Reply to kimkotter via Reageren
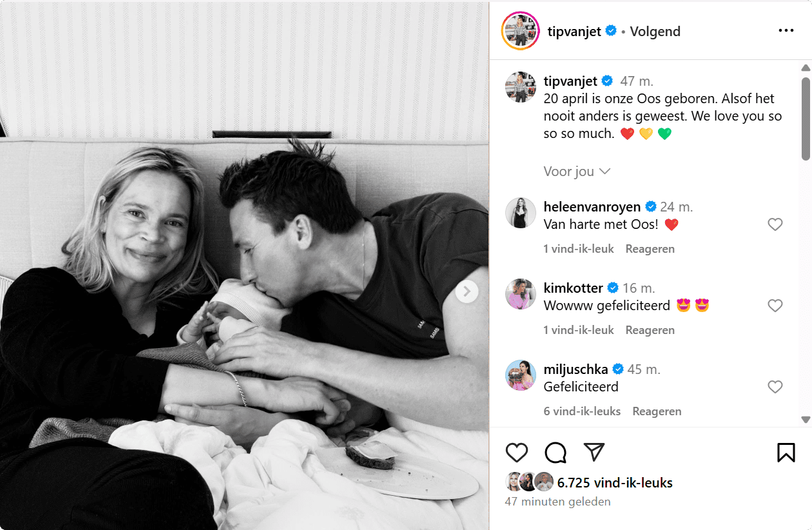 point(650,330)
